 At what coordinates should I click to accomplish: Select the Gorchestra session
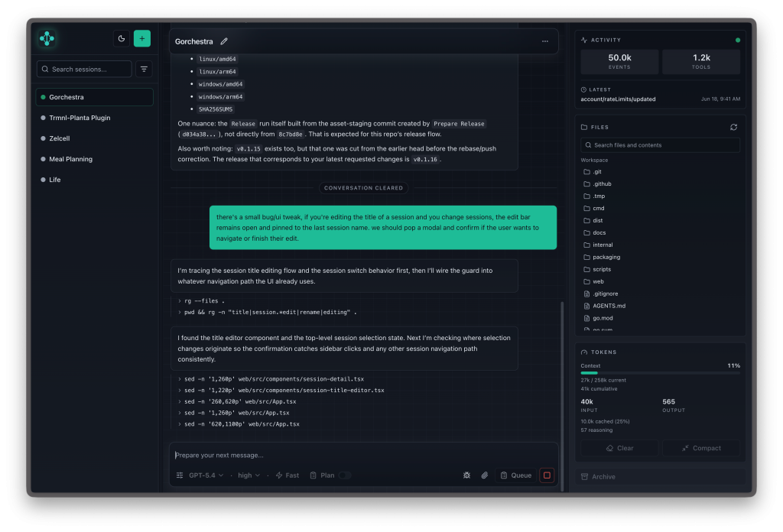94,97
